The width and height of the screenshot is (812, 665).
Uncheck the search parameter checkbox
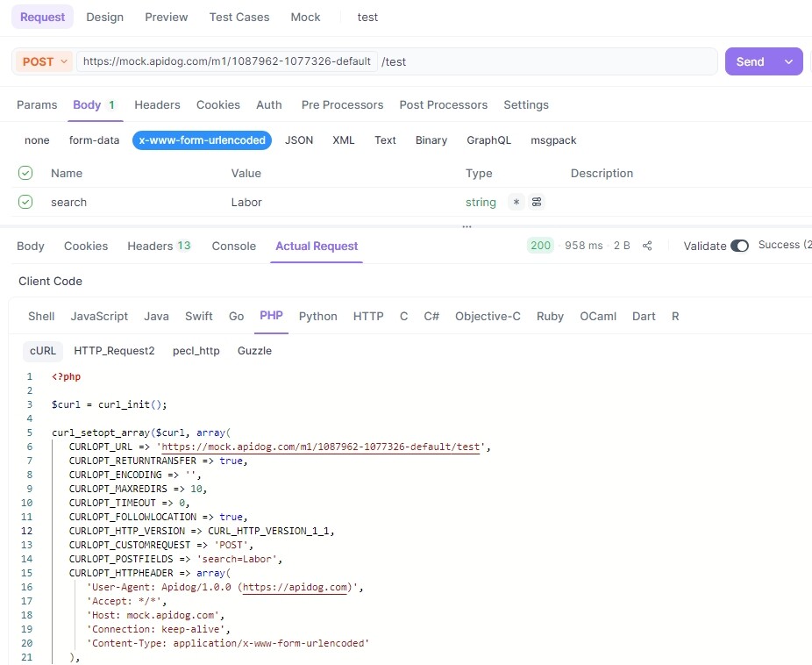pyautogui.click(x=25, y=202)
